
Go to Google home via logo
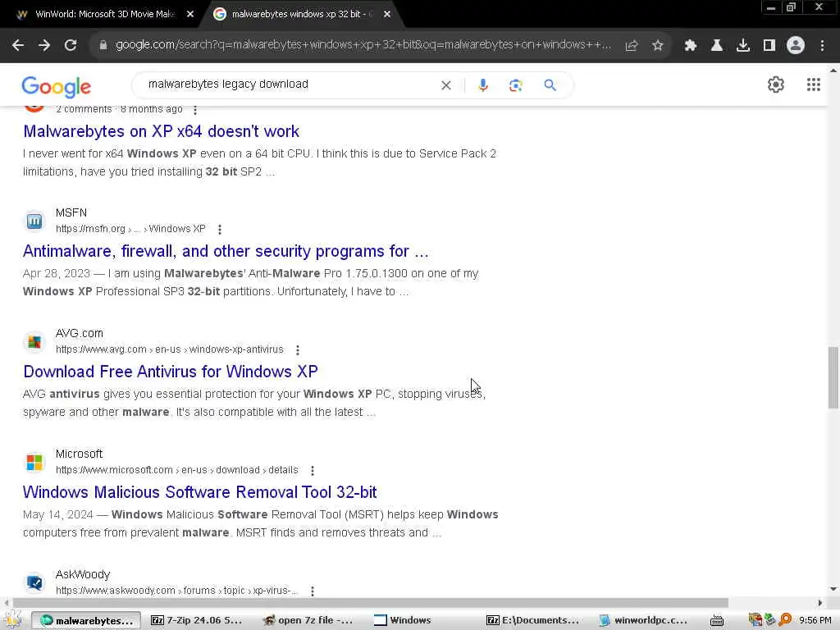pos(57,87)
